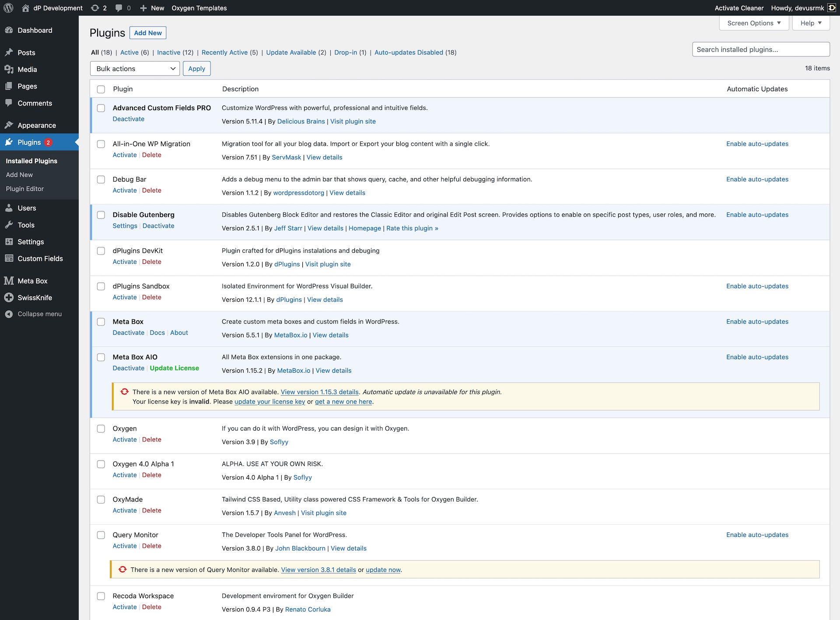
Task: Visit the Delicious Brains author link
Action: 301,121
